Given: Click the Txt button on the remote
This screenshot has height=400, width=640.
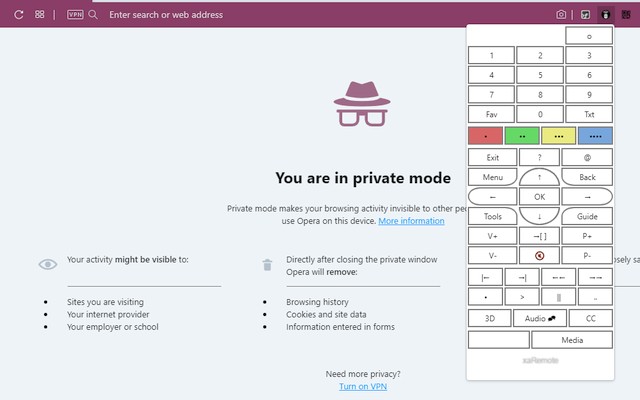Looking at the screenshot, I should tap(589, 114).
